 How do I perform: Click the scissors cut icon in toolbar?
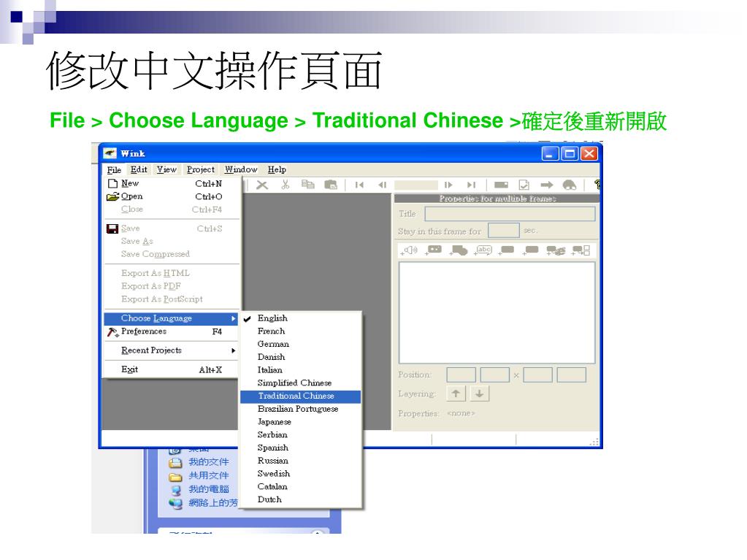[x=286, y=184]
